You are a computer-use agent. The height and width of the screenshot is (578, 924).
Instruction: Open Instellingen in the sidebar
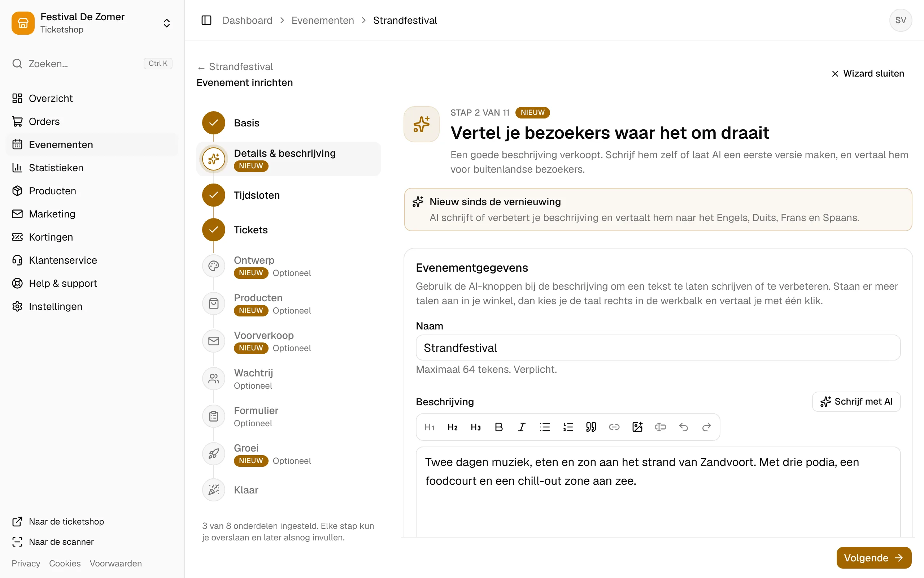[92, 307]
